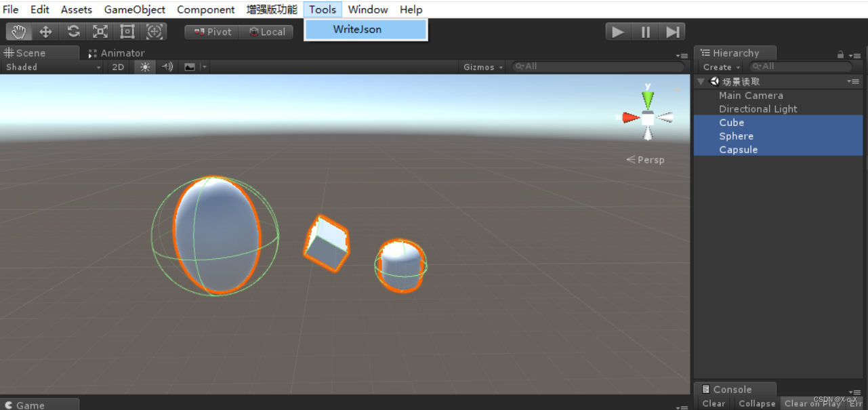Toggle Local coordinate orientation
The height and width of the screenshot is (410, 868).
(x=266, y=31)
